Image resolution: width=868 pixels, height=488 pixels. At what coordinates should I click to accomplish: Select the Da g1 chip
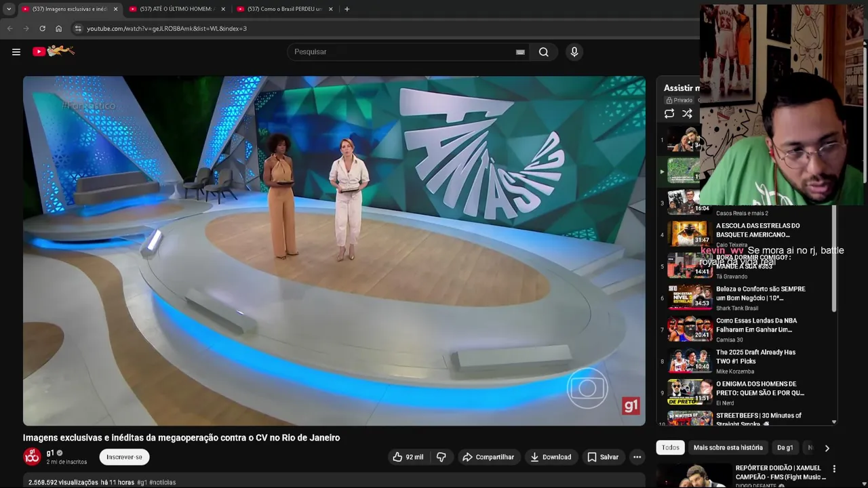785,447
